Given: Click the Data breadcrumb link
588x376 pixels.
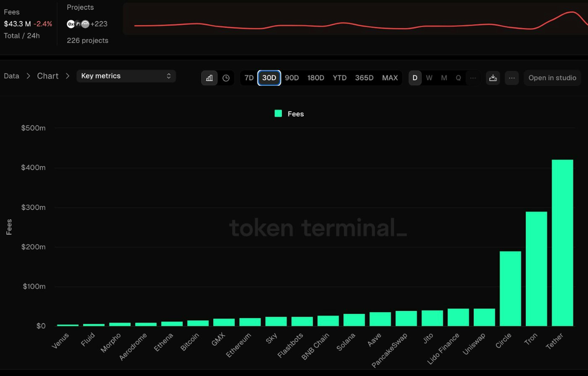Looking at the screenshot, I should (11, 76).
